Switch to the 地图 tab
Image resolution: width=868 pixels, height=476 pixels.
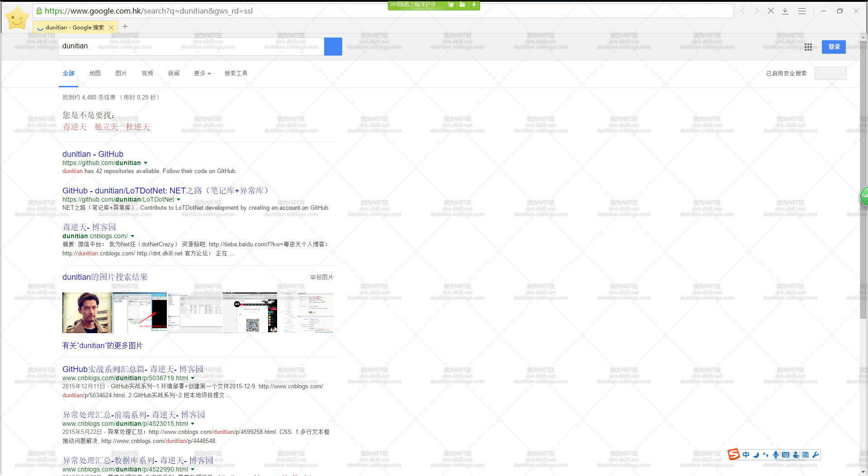pos(95,73)
